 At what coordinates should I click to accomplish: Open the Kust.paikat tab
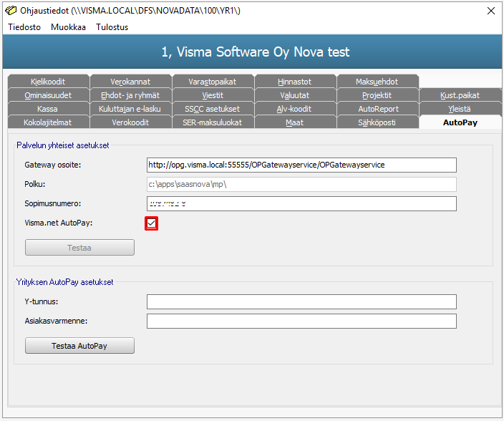tap(460, 95)
